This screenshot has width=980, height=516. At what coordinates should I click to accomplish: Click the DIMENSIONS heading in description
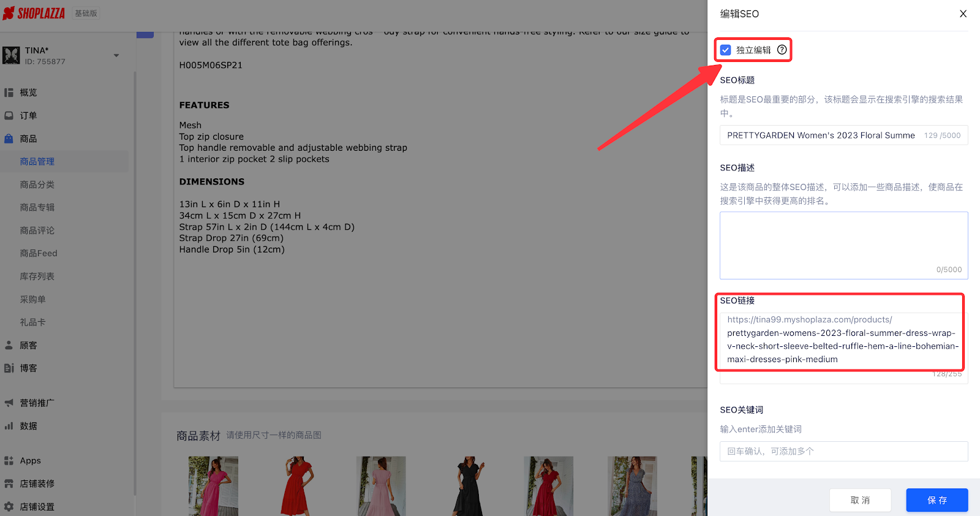pos(211,182)
